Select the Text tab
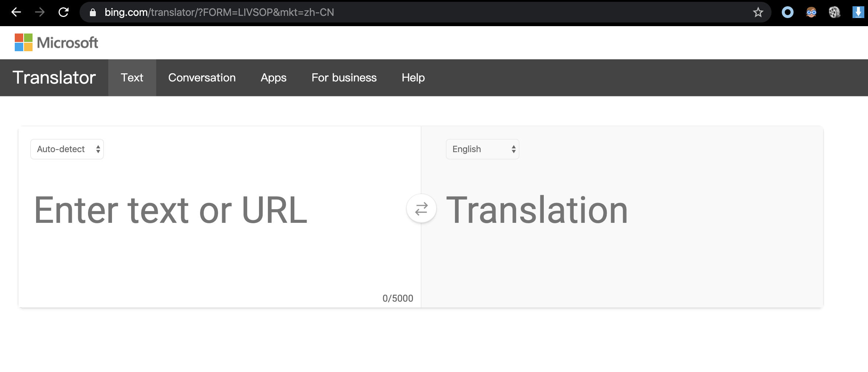868x372 pixels. point(132,78)
